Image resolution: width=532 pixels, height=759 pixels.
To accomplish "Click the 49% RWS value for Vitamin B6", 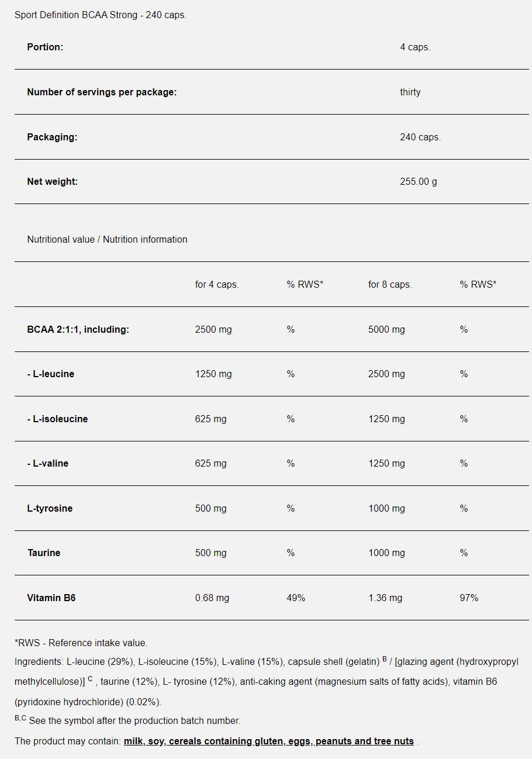I will 296,598.
